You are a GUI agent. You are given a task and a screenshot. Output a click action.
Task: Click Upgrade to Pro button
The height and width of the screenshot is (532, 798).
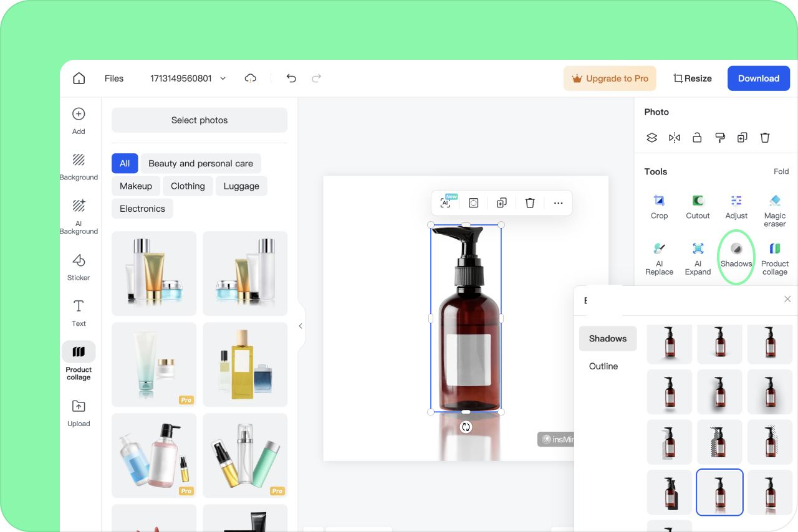[610, 78]
